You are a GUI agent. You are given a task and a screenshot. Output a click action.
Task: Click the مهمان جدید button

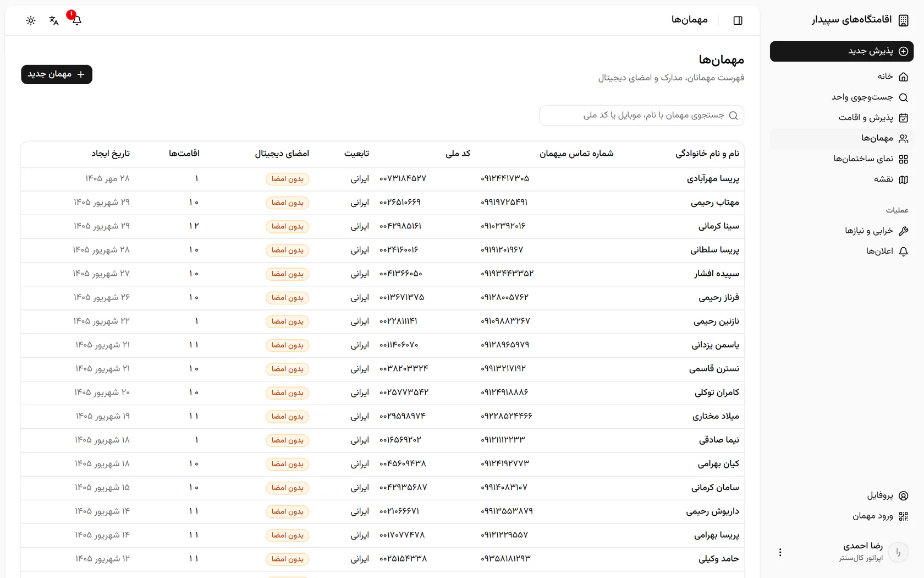pyautogui.click(x=57, y=74)
